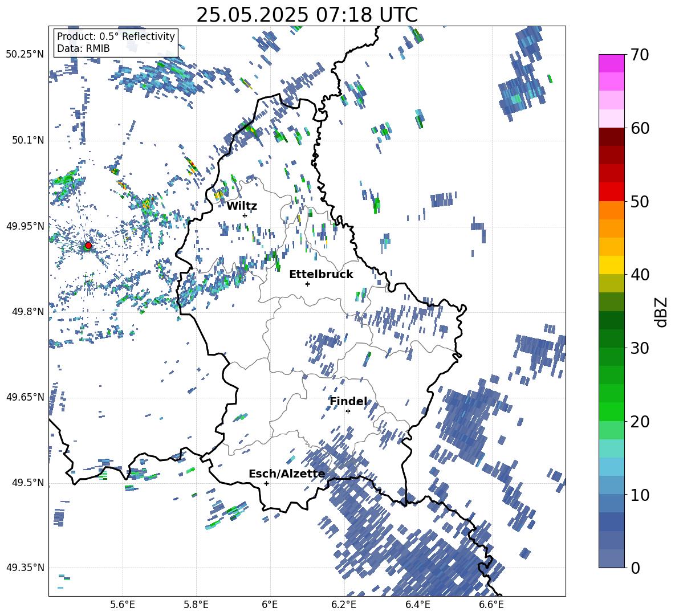
Task: Click the Findel station label
Action: (349, 401)
